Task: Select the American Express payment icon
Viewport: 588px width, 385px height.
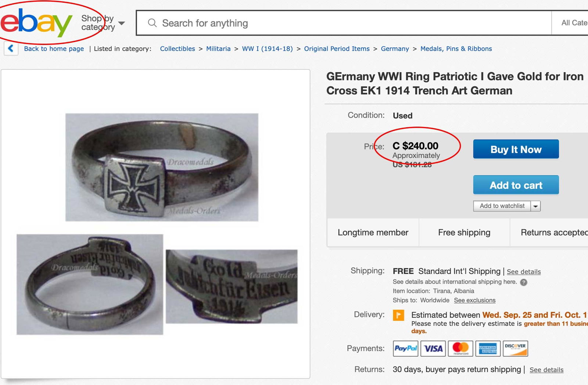Action: 488,348
